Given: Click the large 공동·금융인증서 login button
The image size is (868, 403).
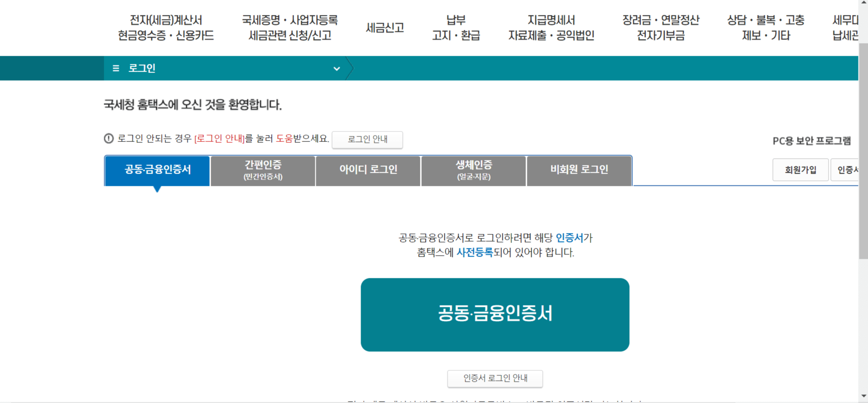Looking at the screenshot, I should click(x=495, y=315).
